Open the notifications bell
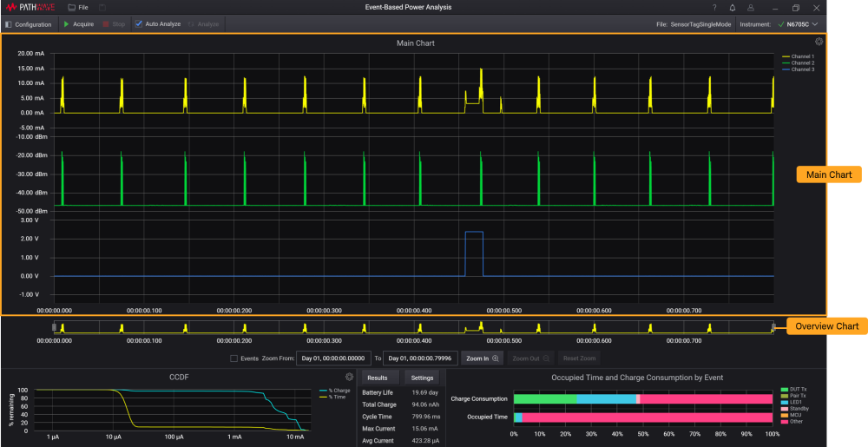Viewport: 868px width, 447px height. click(732, 8)
